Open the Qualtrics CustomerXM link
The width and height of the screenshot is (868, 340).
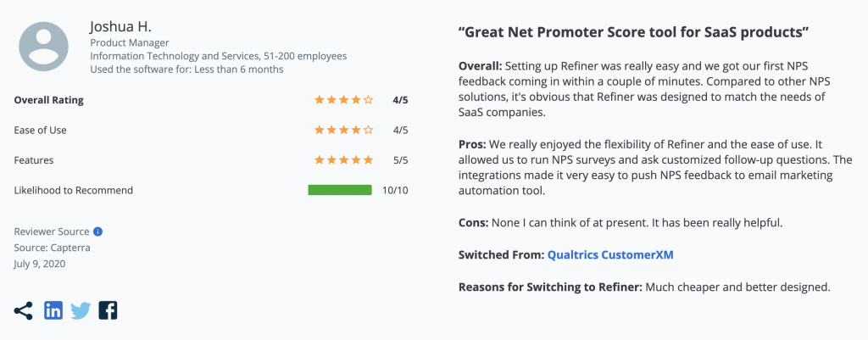610,255
